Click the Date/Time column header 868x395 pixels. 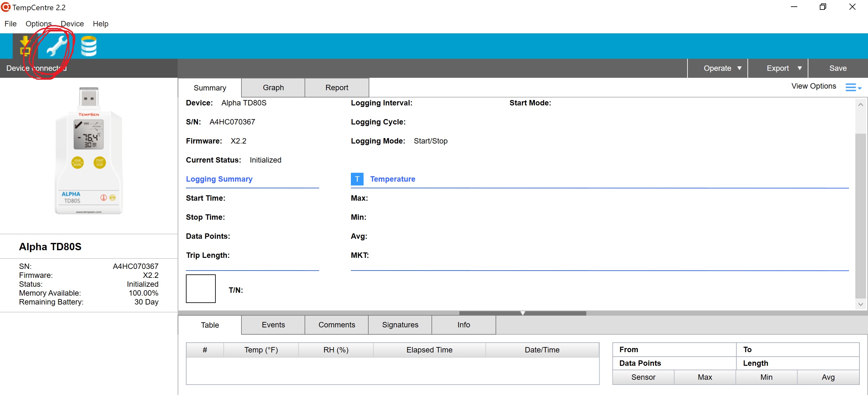tap(542, 350)
